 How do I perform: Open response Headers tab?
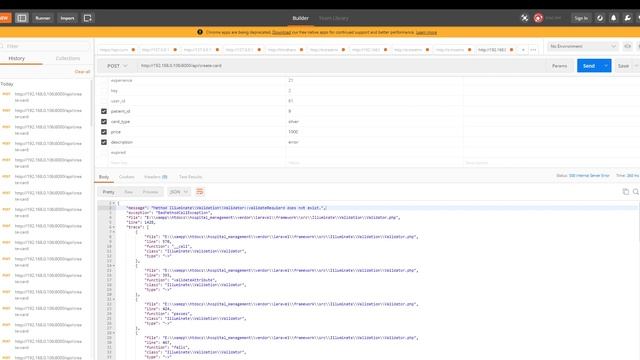tap(156, 177)
